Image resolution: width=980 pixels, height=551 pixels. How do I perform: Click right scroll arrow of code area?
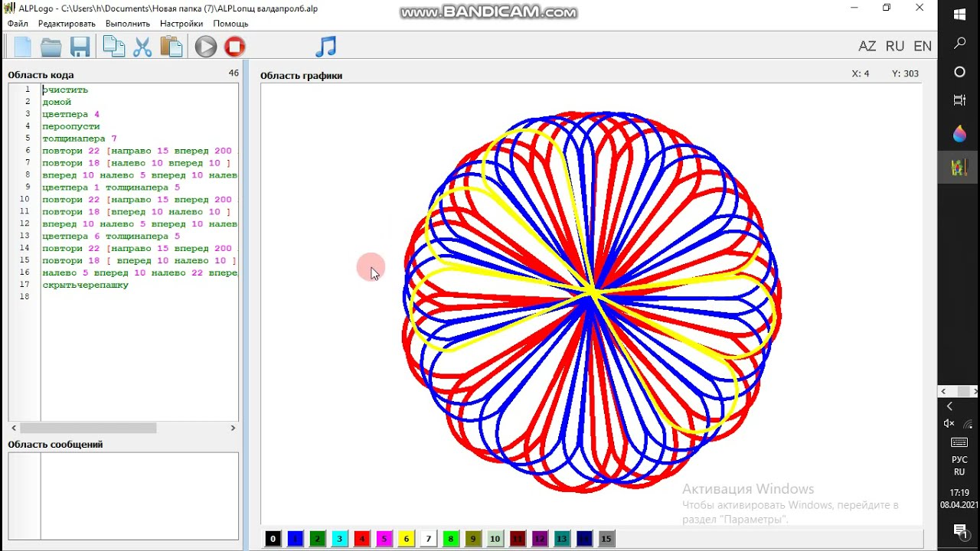(x=233, y=429)
